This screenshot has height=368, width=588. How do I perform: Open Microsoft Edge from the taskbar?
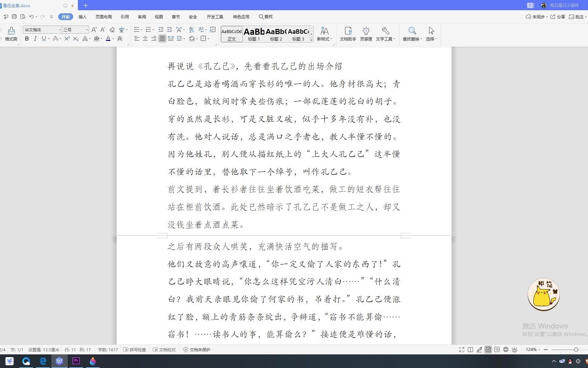[43, 361]
